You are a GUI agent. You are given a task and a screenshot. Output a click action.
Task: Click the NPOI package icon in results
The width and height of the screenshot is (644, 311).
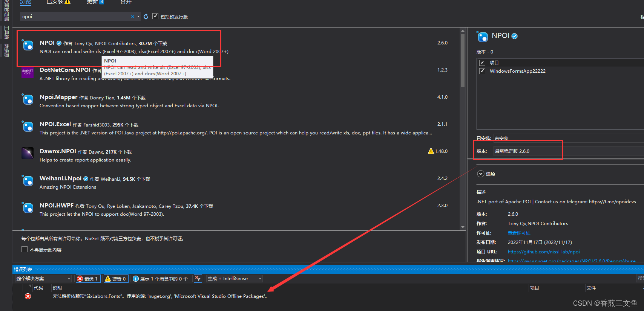[x=28, y=45]
